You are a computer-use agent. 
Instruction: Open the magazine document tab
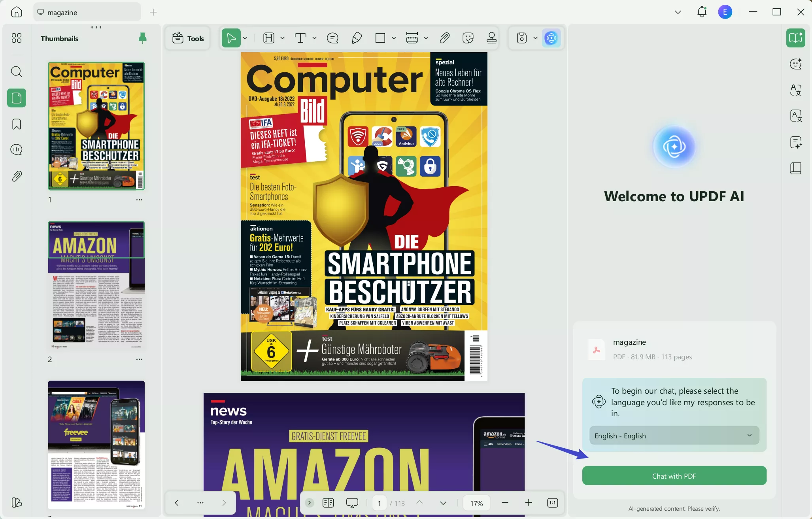click(x=87, y=12)
